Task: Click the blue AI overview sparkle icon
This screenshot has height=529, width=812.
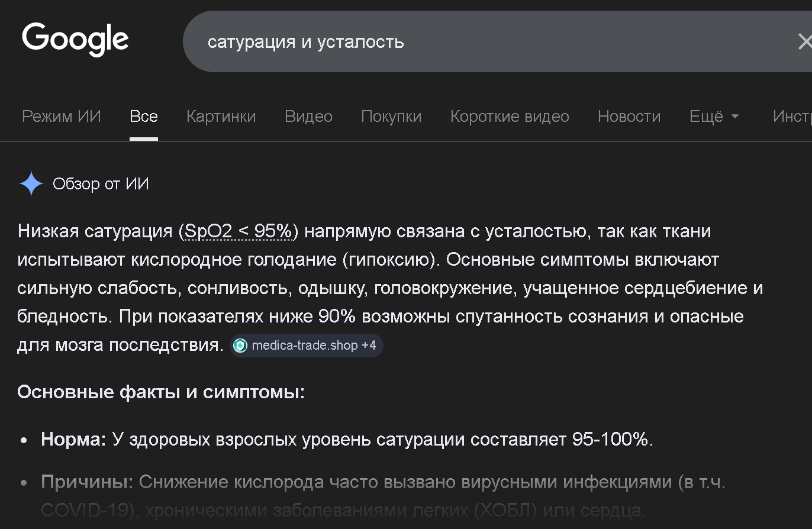Action: pyautogui.click(x=31, y=184)
